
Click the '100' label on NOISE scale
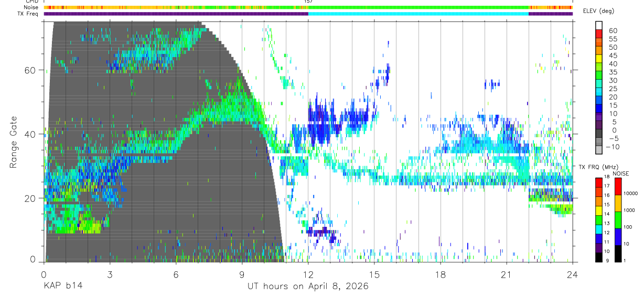pyautogui.click(x=628, y=227)
